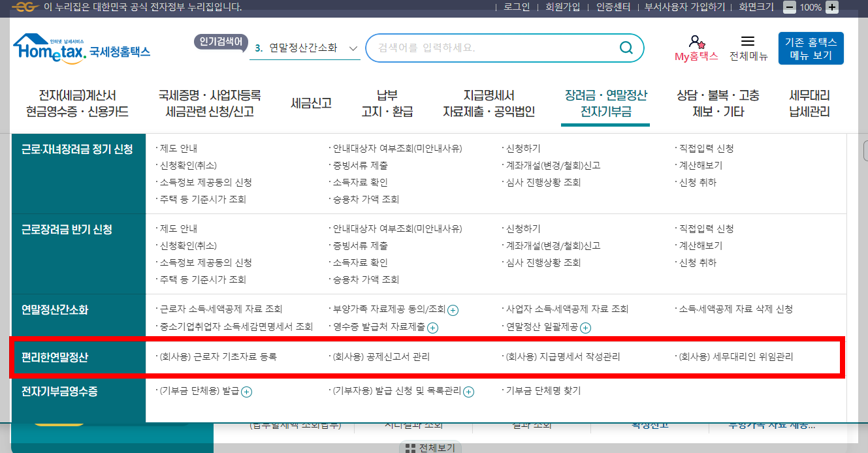Open 세금신고 menu
Screen dimensions: 868x453
pos(312,103)
